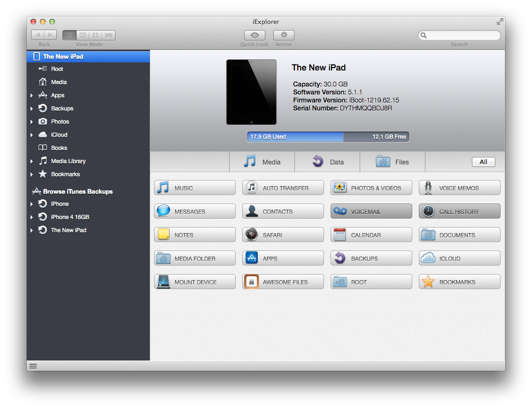
Task: Click the All button
Action: [483, 162]
